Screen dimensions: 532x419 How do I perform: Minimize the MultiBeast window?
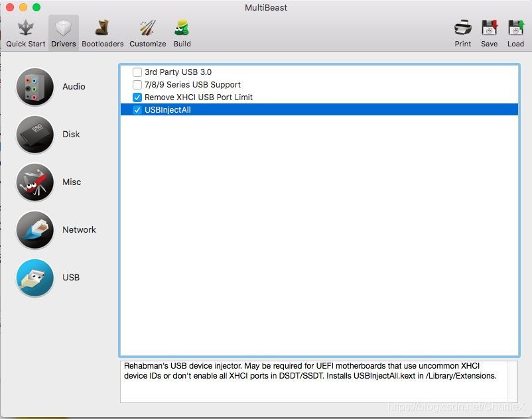pos(23,7)
